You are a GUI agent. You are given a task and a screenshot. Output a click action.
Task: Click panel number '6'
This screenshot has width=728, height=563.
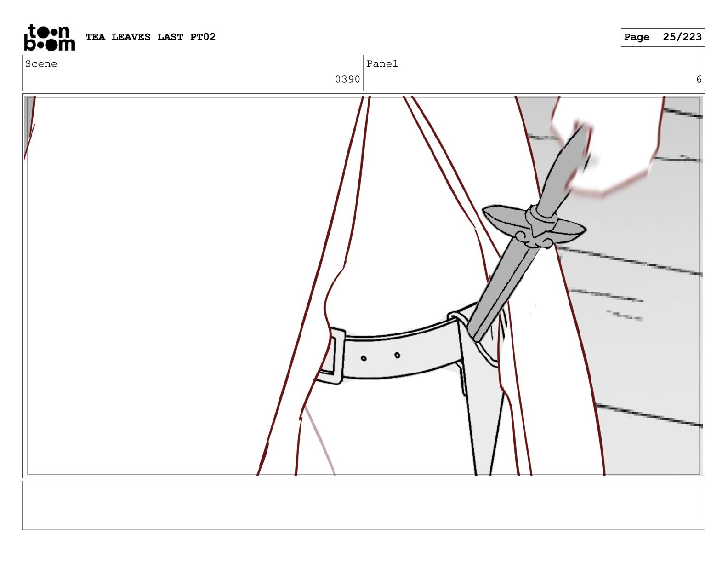point(699,80)
